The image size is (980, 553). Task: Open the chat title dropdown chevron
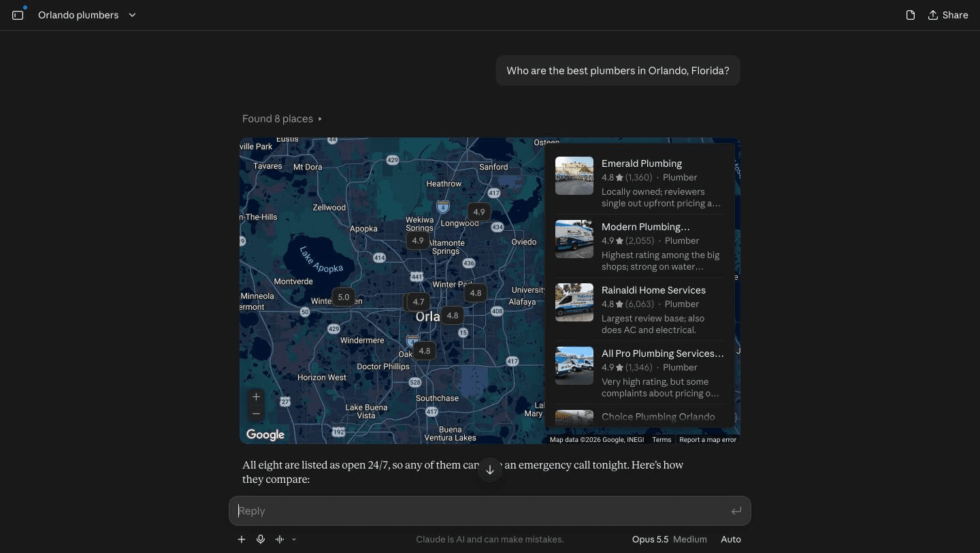click(x=132, y=15)
